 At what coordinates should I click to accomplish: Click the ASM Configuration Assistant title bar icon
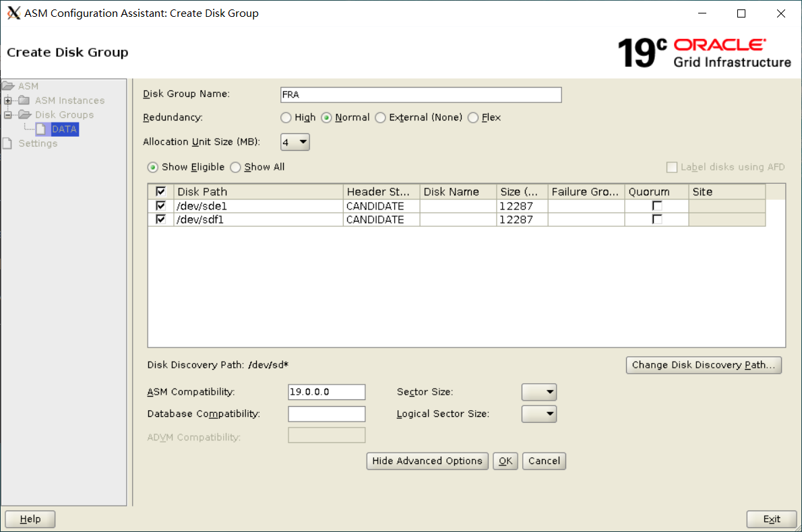point(13,13)
